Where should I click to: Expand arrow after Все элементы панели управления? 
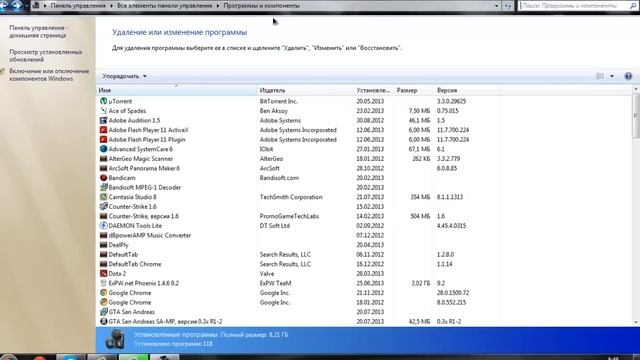pyautogui.click(x=218, y=6)
